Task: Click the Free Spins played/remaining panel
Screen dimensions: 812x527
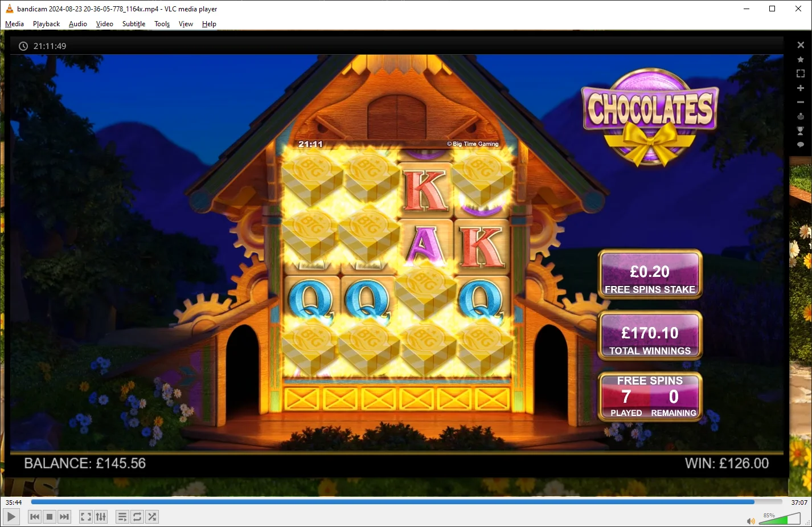Action: click(650, 397)
